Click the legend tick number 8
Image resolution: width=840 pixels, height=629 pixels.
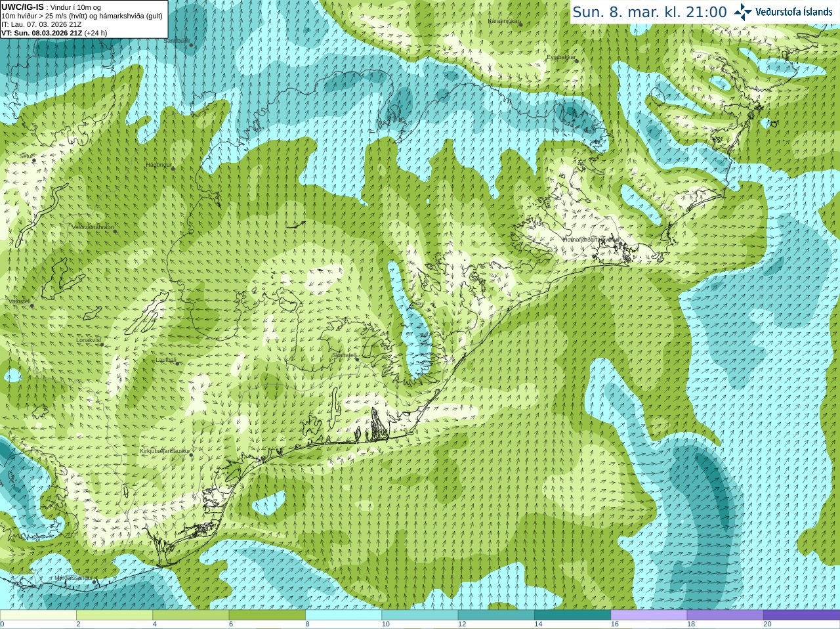[307, 624]
